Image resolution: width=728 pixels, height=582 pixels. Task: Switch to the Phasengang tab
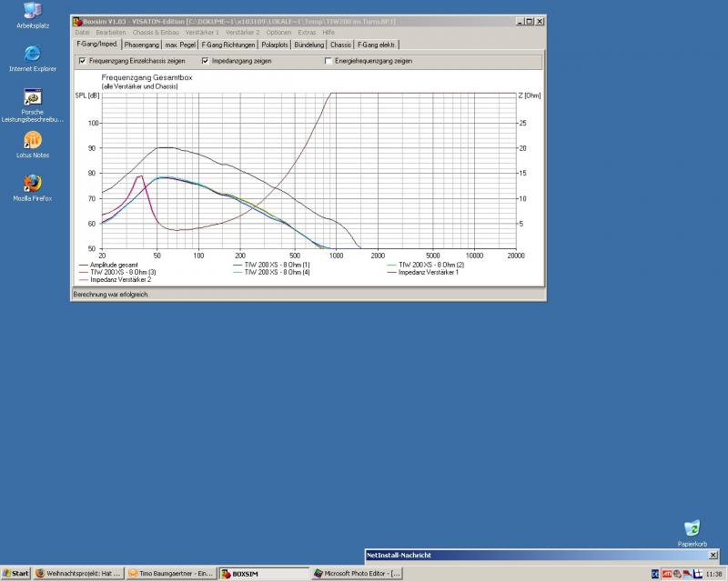click(143, 44)
